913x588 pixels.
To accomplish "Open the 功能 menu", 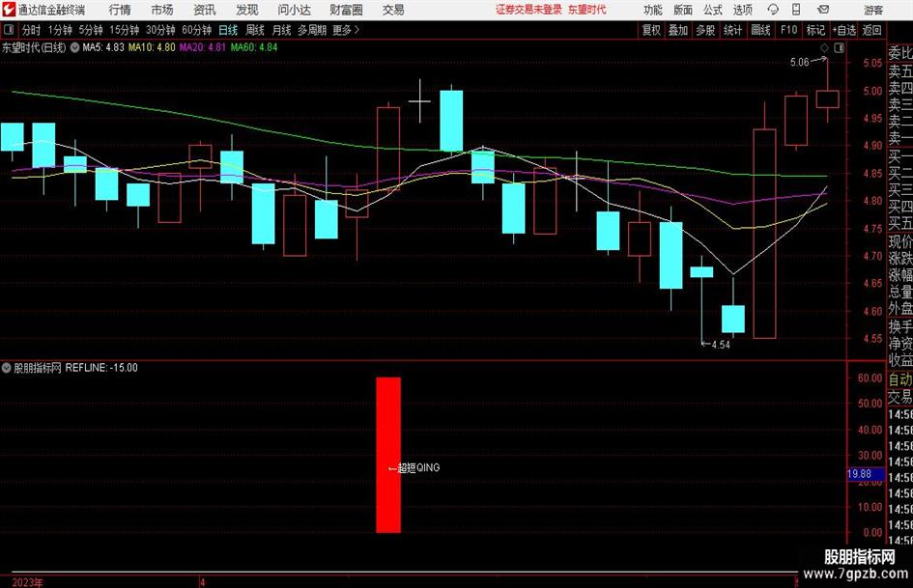I will pos(653,10).
